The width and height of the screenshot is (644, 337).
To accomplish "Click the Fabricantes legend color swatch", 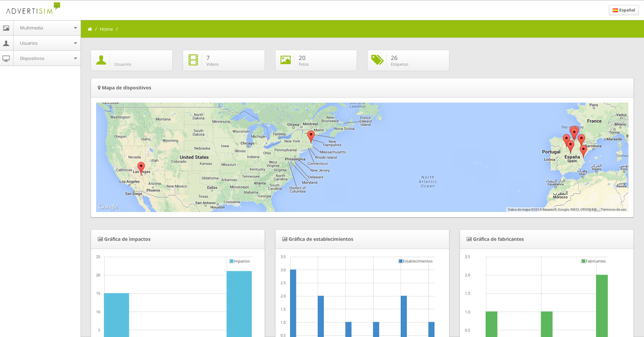I will [x=583, y=261].
